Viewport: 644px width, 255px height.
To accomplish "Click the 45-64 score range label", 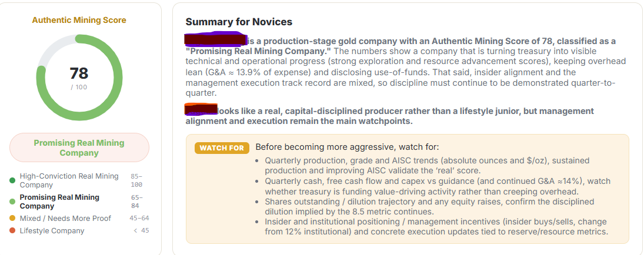I will pos(139,219).
